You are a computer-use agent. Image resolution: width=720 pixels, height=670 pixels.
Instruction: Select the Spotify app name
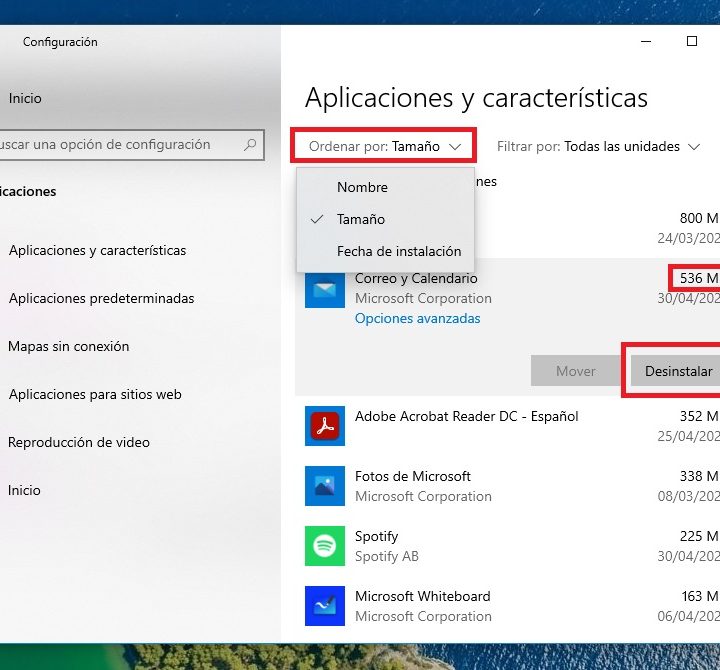tap(377, 536)
